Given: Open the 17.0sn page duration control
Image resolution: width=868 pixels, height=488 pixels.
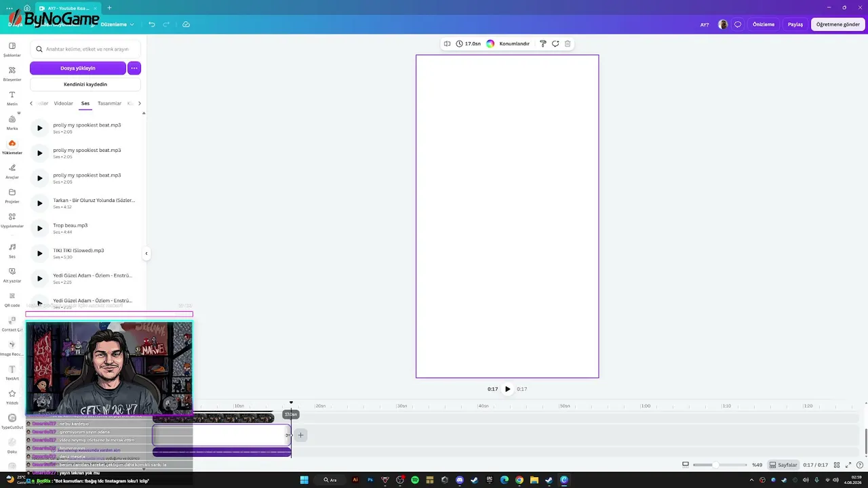Looking at the screenshot, I should (469, 43).
